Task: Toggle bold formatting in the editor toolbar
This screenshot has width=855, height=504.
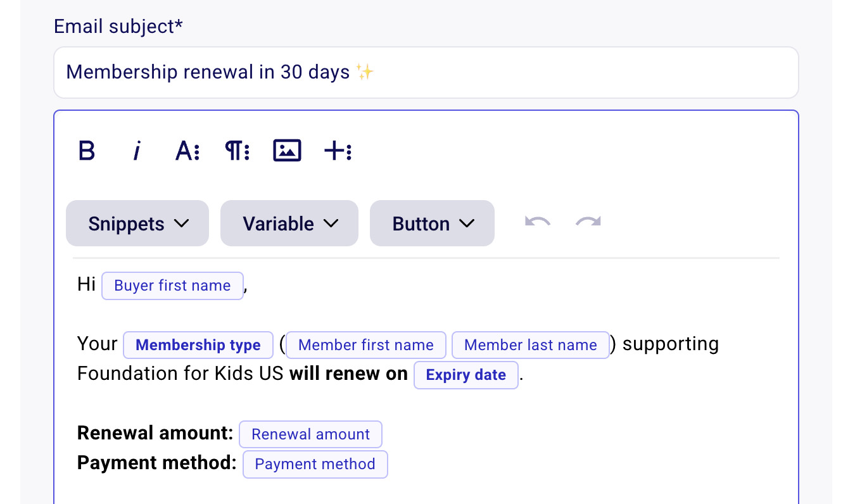Action: tap(87, 151)
